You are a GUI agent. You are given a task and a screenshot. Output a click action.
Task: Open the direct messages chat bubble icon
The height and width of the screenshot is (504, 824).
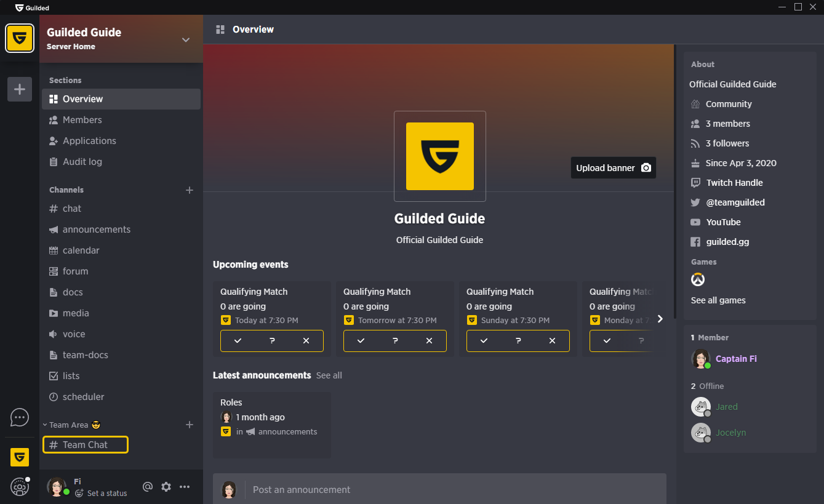tap(20, 418)
